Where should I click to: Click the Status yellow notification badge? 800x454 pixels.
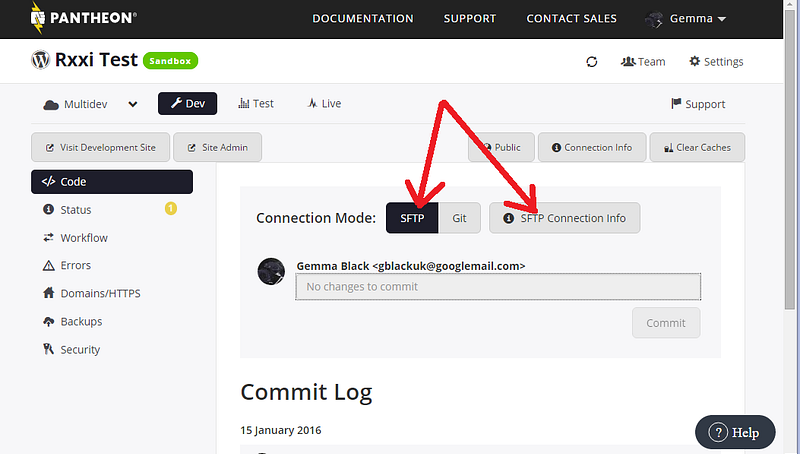(x=170, y=209)
